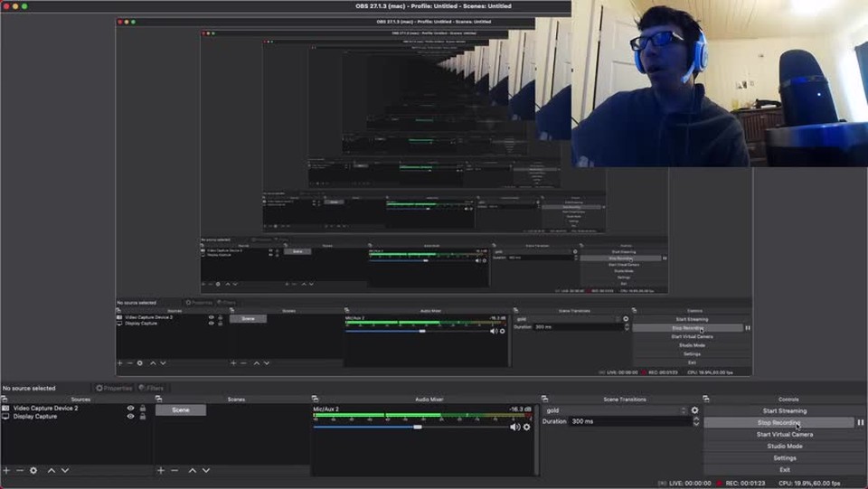Screen dimensions: 868x489
Task: Open Mic/Aux 2 audio settings gear
Action: click(x=527, y=427)
